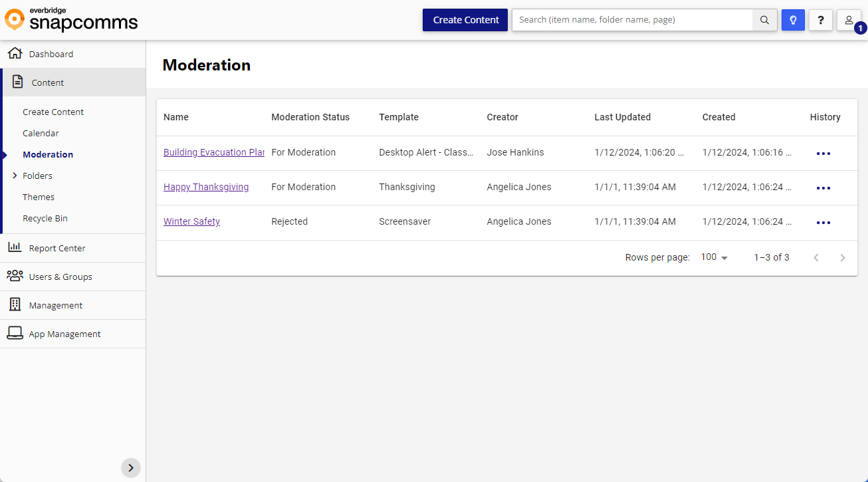Open history dots for Building Evacuation Plan
This screenshot has width=868, height=482.
pyautogui.click(x=823, y=154)
